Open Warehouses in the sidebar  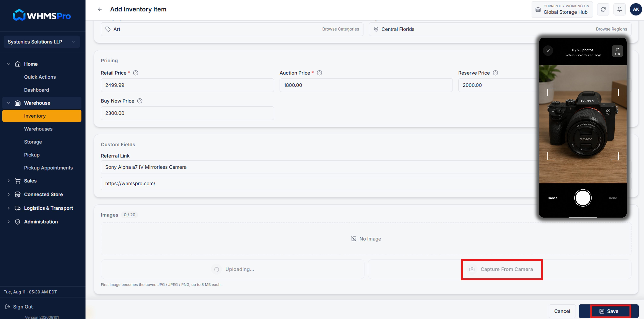tap(38, 129)
